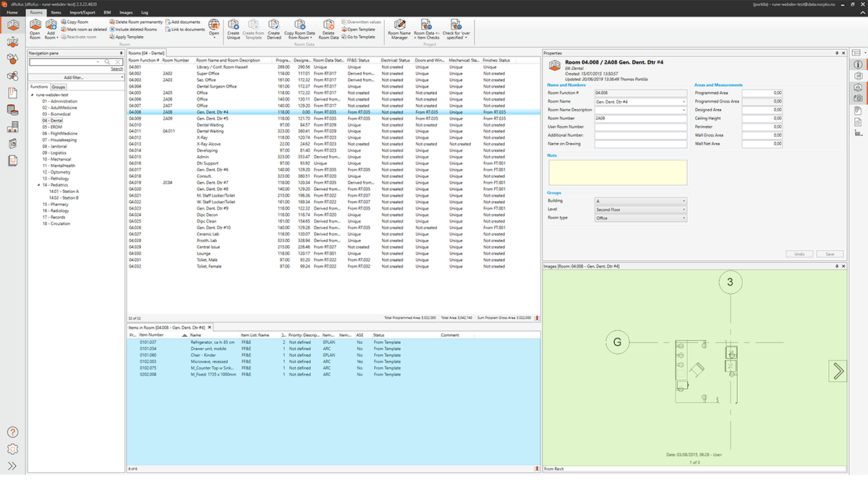
Task: Switch to the Items ribbon tab
Action: coord(56,12)
